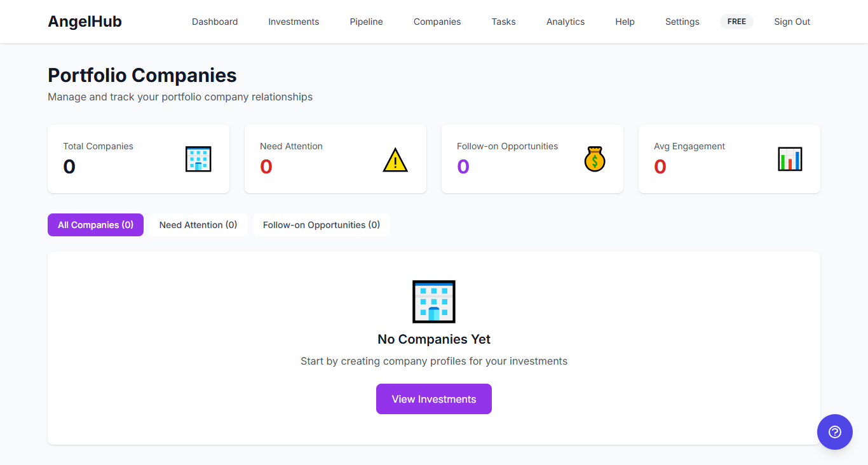Click the Follow-on Opportunities money bag icon
Viewport: 868px width, 465px height.
594,159
